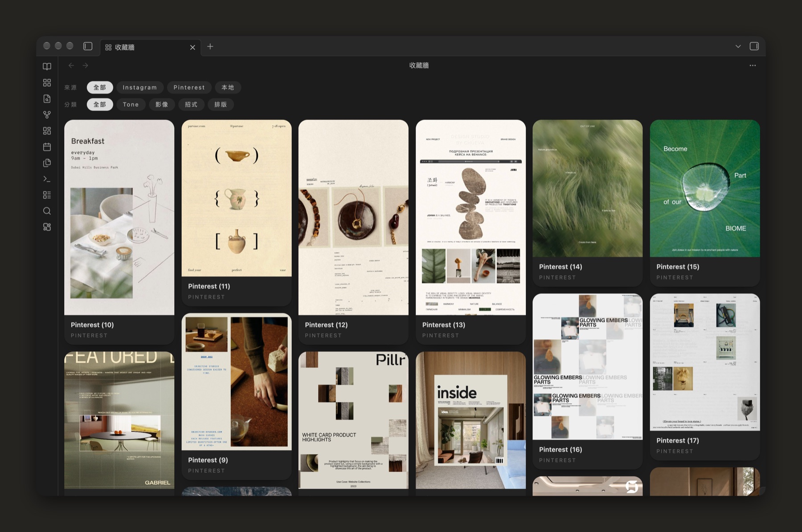The image size is (802, 532).
Task: Click the copy documents templates icon
Action: (47, 163)
